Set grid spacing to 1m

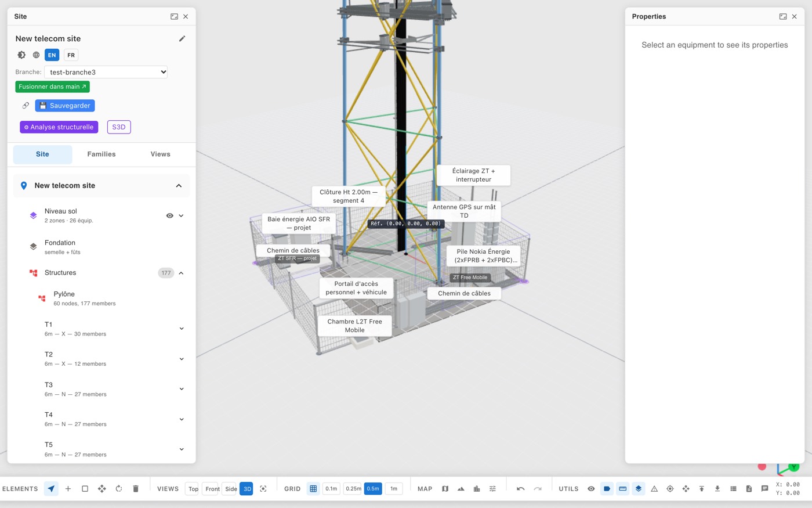click(394, 489)
